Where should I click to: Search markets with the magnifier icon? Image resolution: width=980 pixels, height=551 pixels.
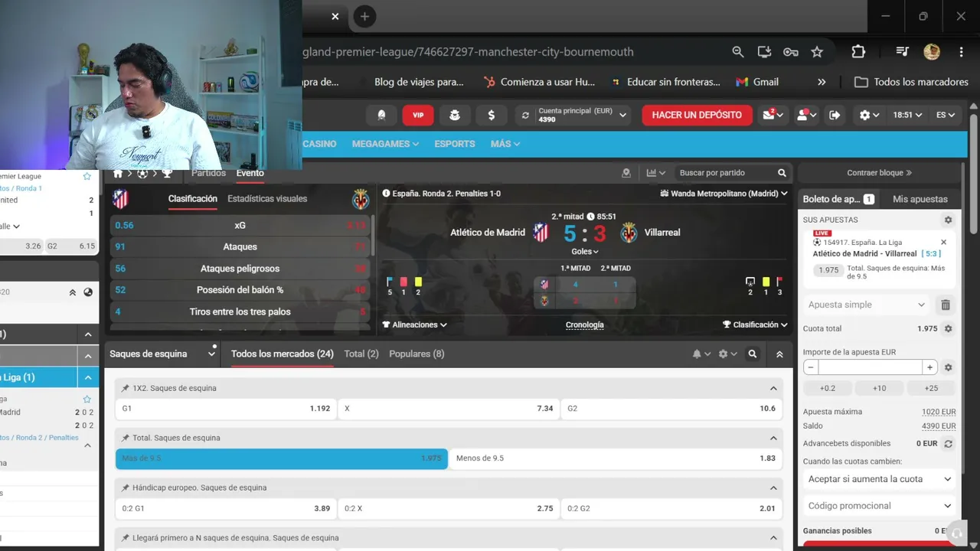point(753,354)
